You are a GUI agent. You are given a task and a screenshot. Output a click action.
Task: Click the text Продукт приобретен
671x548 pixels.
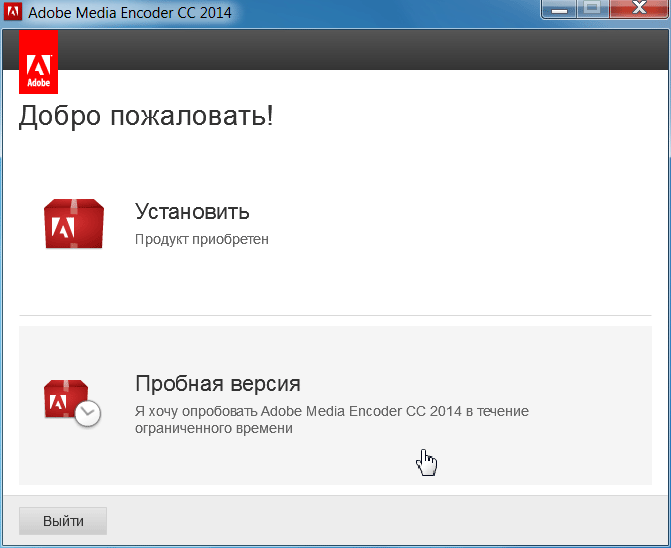click(x=202, y=239)
